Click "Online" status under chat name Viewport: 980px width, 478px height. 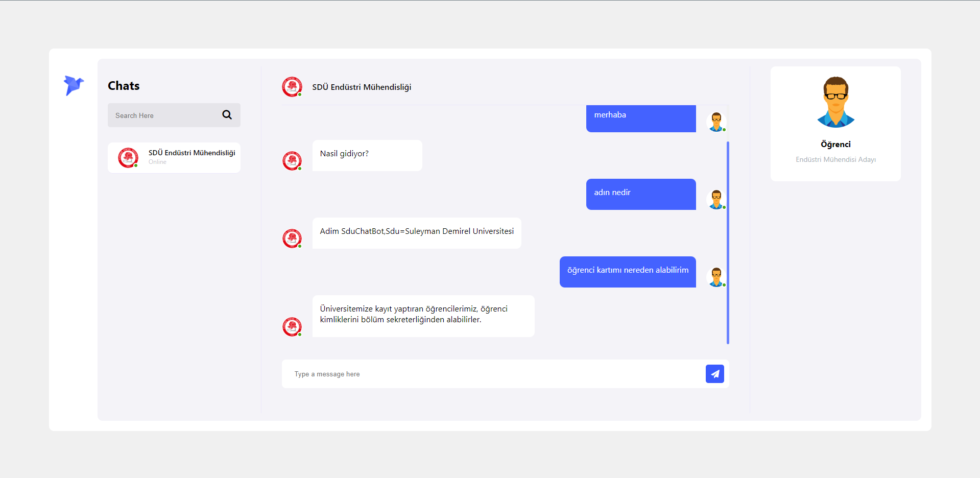157,162
